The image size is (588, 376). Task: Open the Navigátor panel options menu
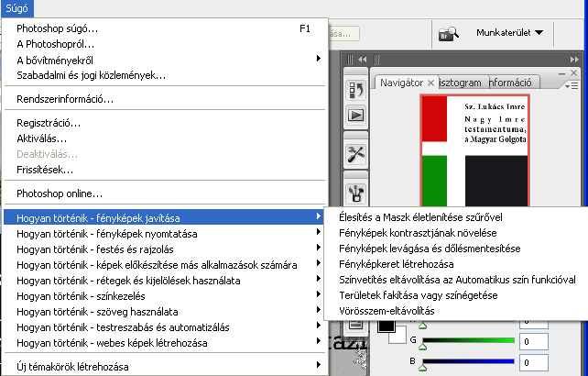point(572,86)
